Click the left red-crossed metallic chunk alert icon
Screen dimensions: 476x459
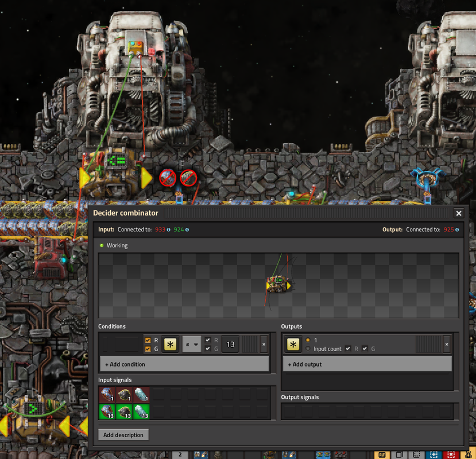(x=168, y=178)
